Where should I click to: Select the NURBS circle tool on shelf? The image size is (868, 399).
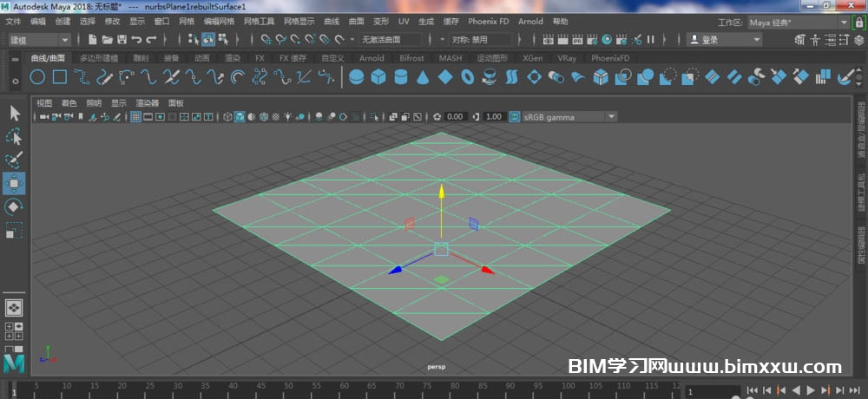(x=37, y=77)
